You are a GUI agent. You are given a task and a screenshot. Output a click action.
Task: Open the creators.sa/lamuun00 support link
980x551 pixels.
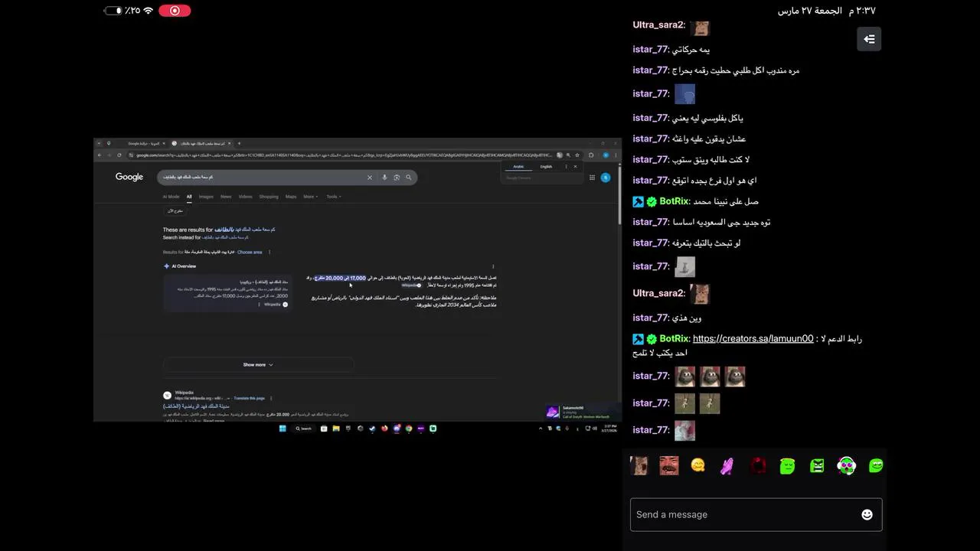click(753, 339)
